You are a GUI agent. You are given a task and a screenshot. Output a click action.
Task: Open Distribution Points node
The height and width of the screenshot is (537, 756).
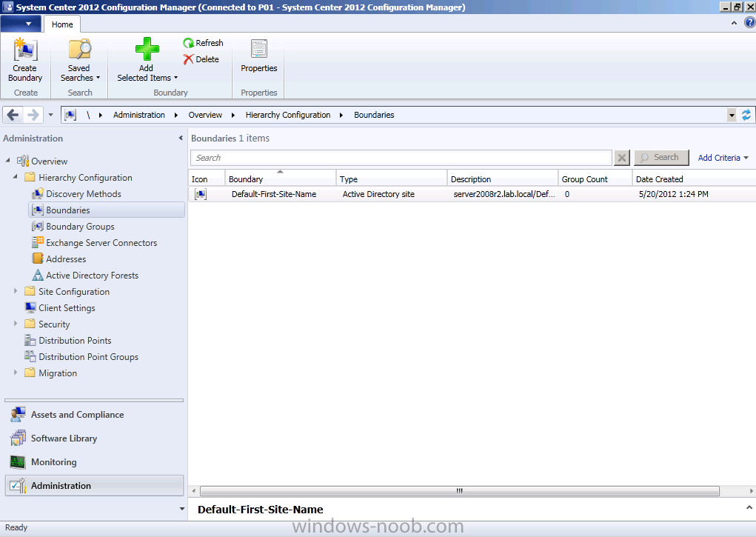pyautogui.click(x=68, y=341)
